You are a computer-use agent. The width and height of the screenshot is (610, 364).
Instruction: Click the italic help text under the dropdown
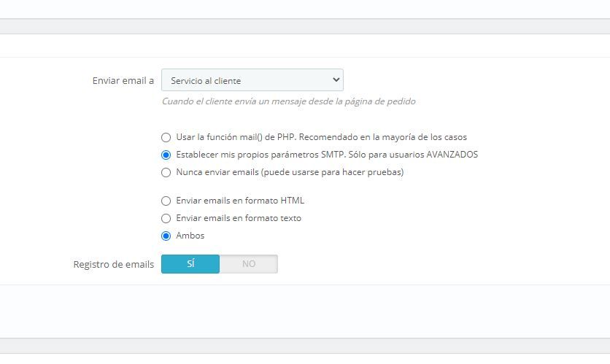[x=289, y=101]
